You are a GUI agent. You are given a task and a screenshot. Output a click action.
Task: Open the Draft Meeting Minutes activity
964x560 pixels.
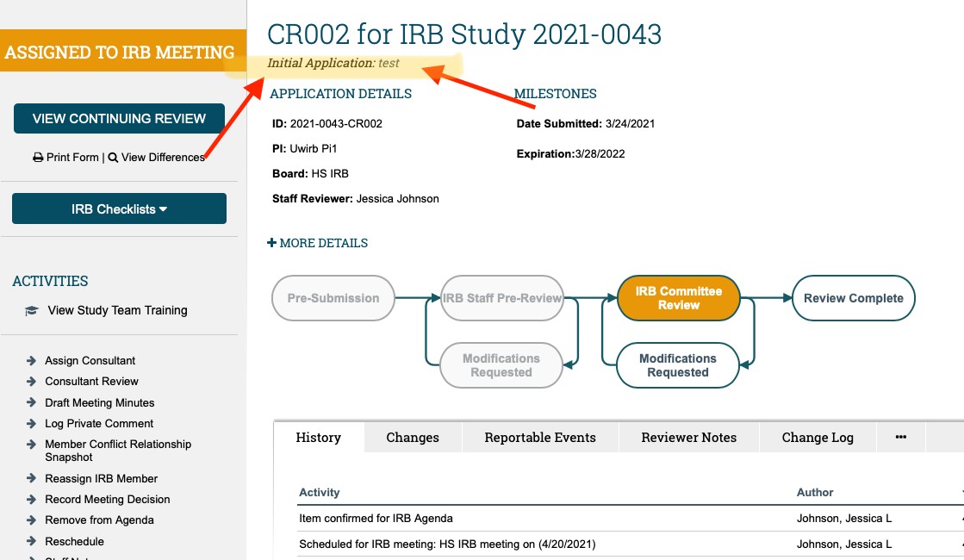point(100,402)
